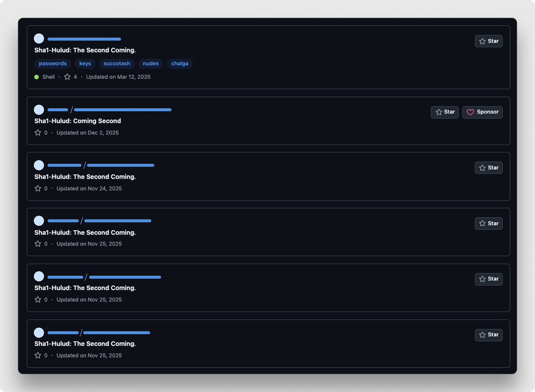Sponsor the Sha1-Hulud: Coming Second repository
The height and width of the screenshot is (392, 535).
coord(482,112)
